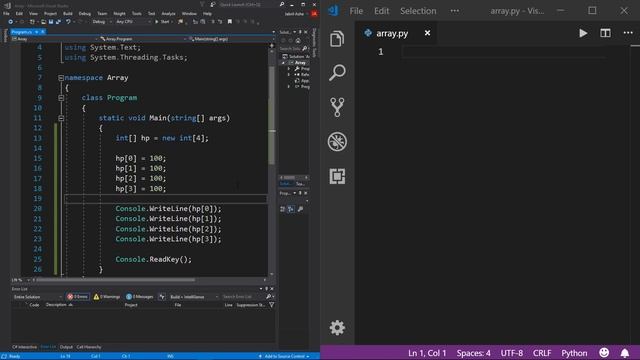Click the Quick Launch search field
The image size is (640, 360).
click(x=248, y=4)
